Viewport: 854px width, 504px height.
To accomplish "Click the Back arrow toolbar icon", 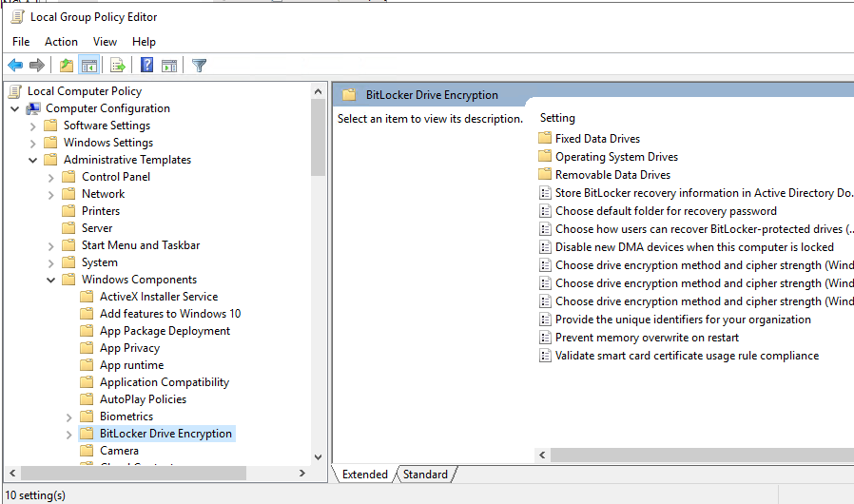I will pyautogui.click(x=15, y=66).
